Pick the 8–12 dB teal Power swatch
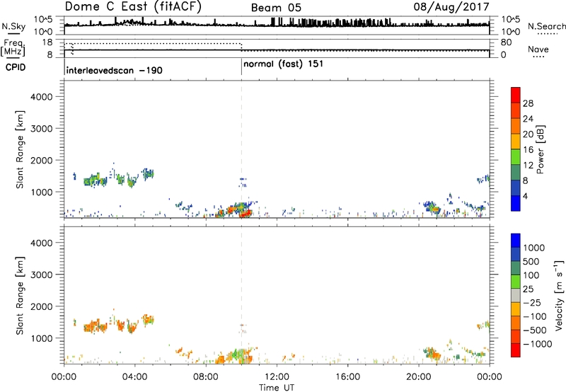566x392 pixels. pos(516,173)
